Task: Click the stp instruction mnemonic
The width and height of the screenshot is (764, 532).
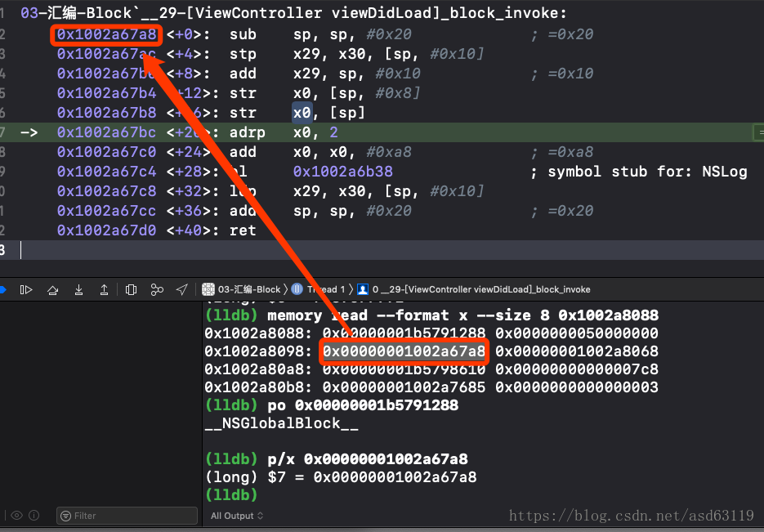Action: tap(243, 54)
